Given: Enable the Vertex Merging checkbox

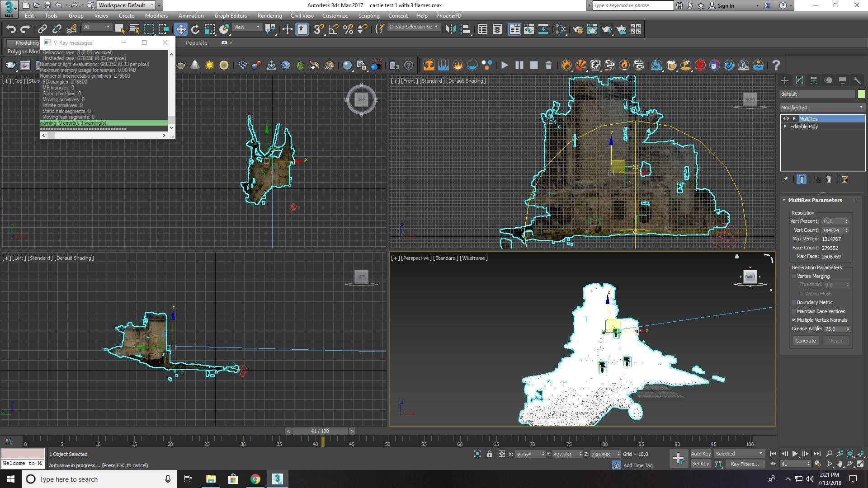Looking at the screenshot, I should pyautogui.click(x=793, y=277).
